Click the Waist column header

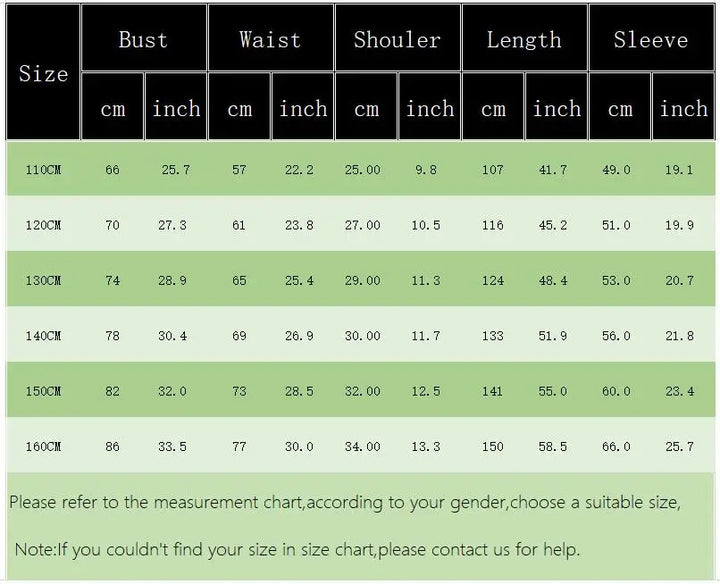coord(270,40)
